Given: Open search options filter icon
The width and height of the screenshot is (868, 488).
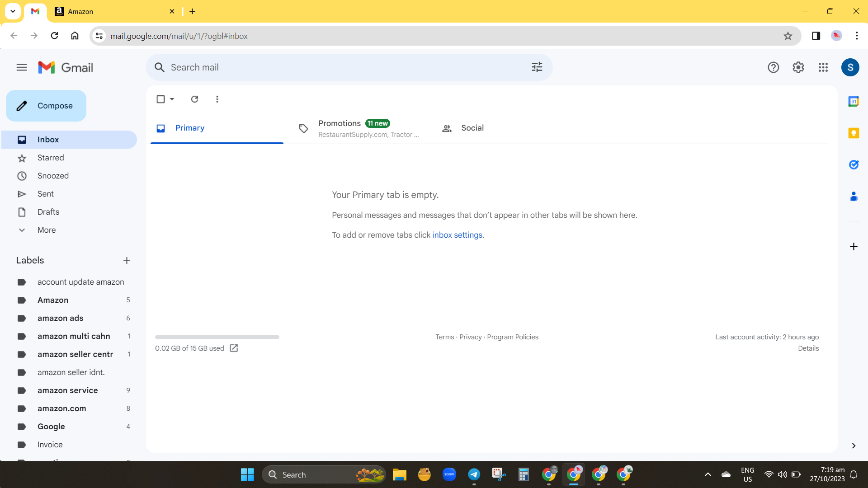Looking at the screenshot, I should pos(537,67).
